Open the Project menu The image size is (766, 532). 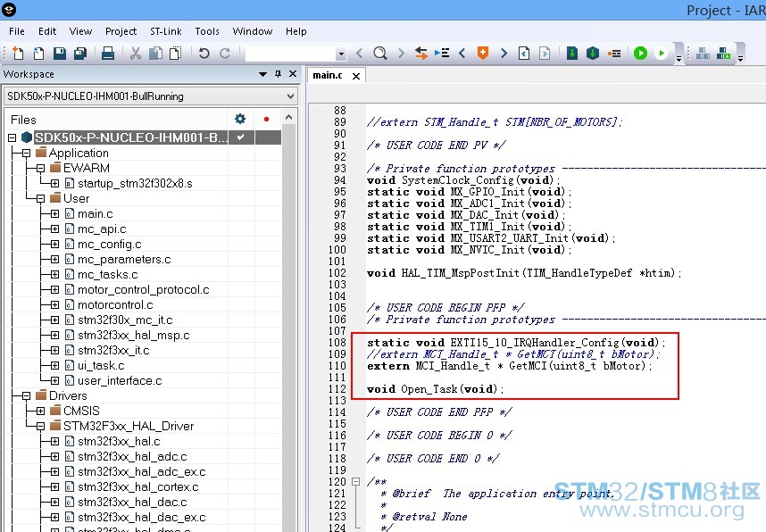pos(121,31)
